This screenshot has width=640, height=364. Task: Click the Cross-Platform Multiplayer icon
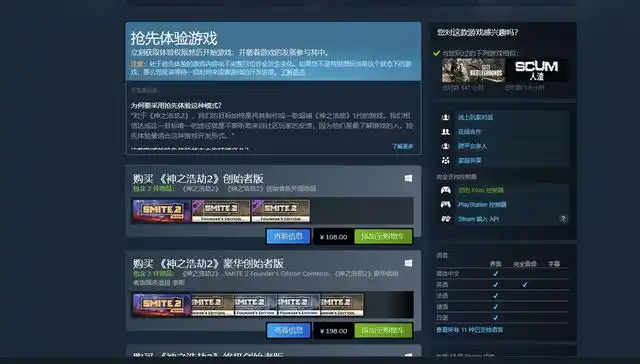446,146
